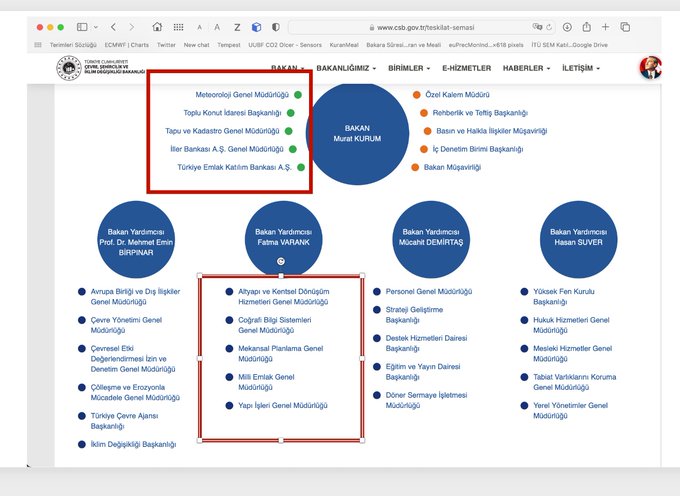Click the ministry logo in header
The height and width of the screenshot is (496, 680).
tap(101, 68)
